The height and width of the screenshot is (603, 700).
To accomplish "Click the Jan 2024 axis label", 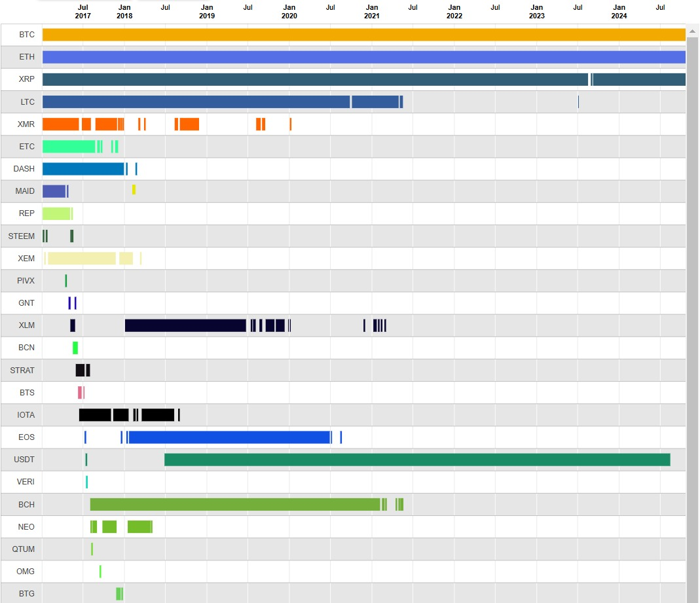I will (619, 12).
